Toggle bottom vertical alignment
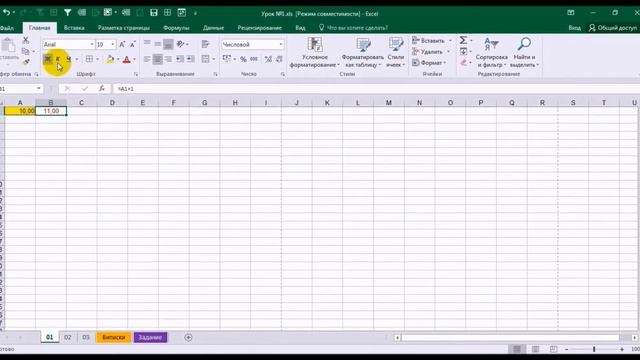This screenshot has height=360, width=640. pyautogui.click(x=168, y=44)
